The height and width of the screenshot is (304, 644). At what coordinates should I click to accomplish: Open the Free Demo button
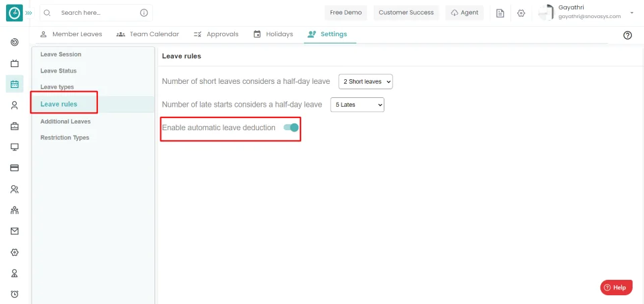[346, 13]
